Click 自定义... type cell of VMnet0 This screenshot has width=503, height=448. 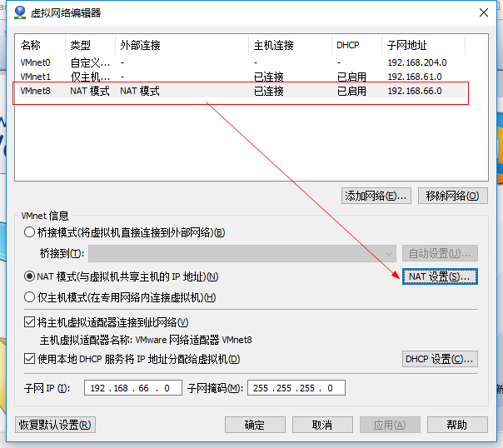pyautogui.click(x=90, y=62)
